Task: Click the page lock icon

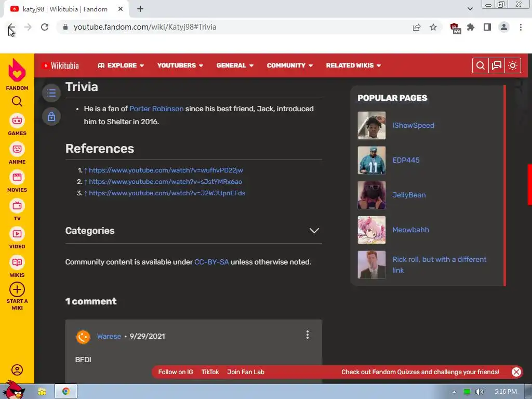Action: [51, 116]
